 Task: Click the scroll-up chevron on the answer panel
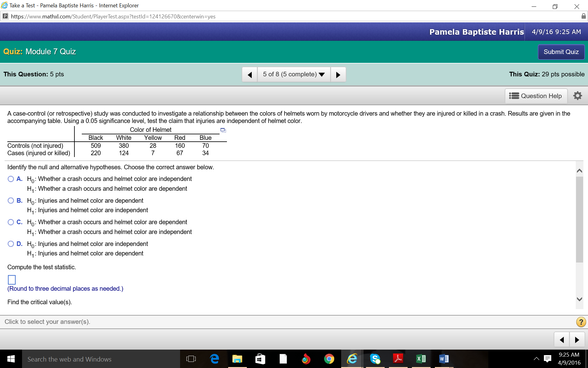pos(580,171)
